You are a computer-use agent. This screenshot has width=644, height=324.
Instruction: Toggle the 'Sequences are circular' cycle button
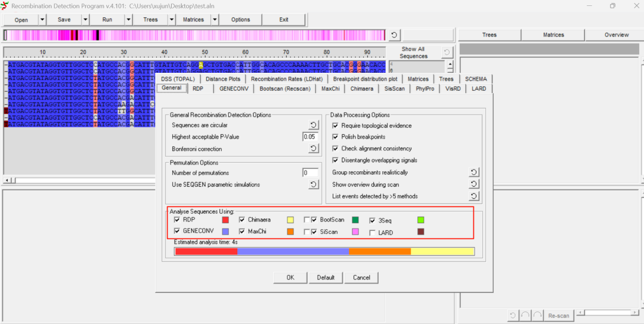314,125
